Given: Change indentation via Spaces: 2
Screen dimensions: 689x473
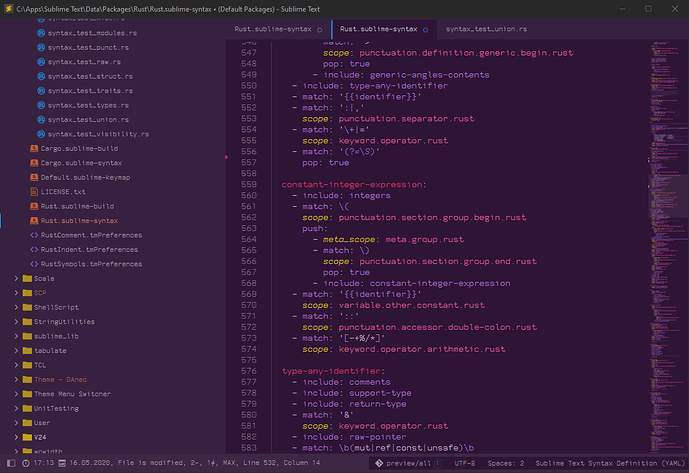Looking at the screenshot, I should click(x=506, y=463).
